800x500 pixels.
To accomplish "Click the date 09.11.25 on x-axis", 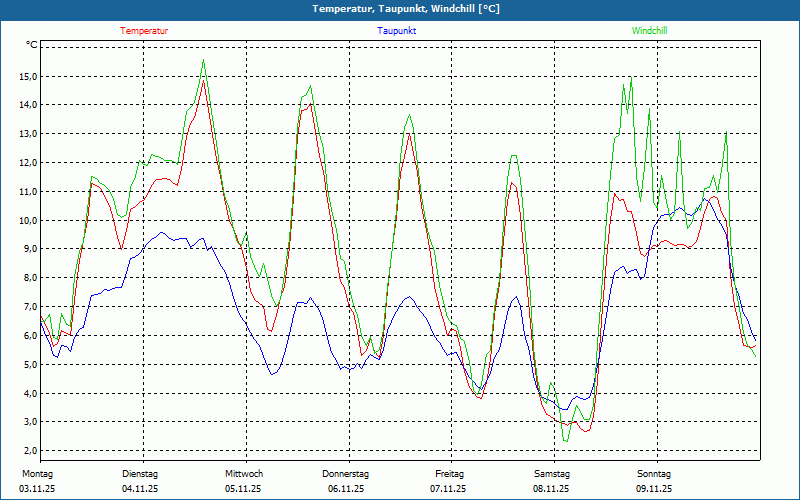I will click(654, 489).
